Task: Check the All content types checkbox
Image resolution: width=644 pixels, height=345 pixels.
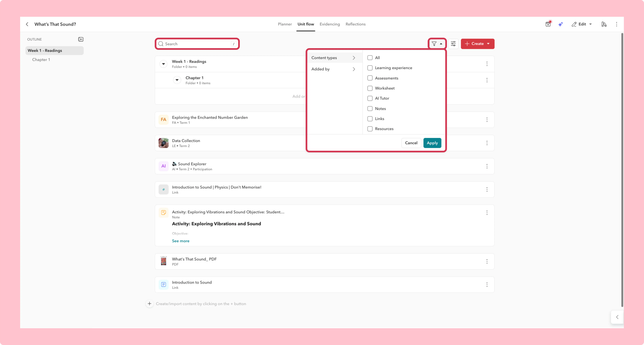Action: [370, 58]
